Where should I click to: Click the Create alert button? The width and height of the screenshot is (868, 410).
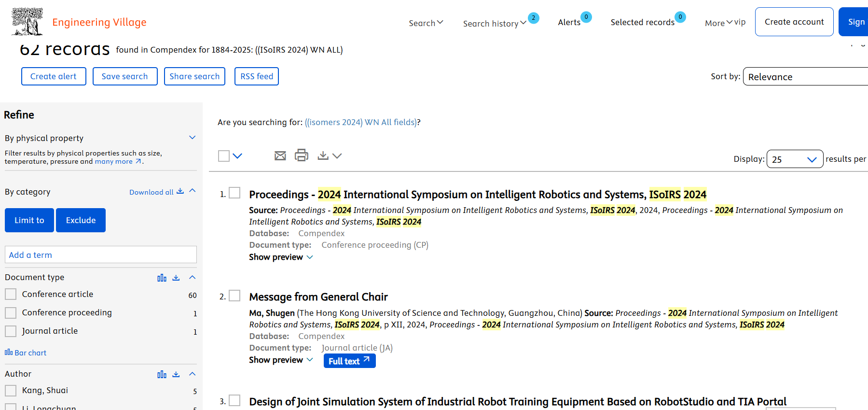54,76
